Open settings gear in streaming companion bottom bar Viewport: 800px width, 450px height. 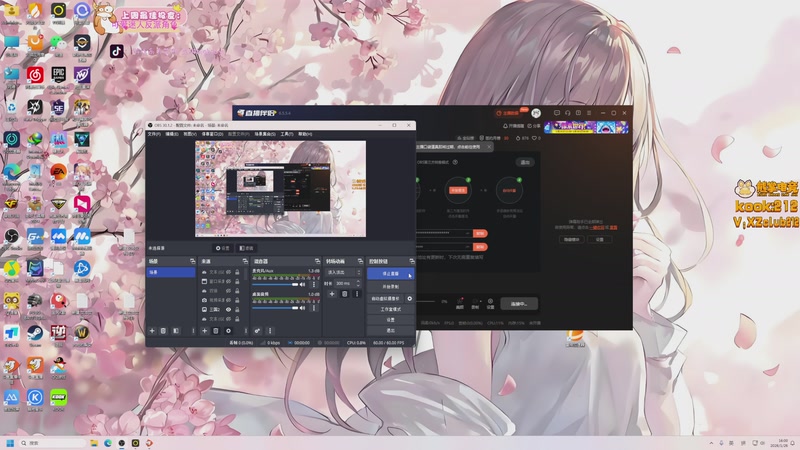490,303
